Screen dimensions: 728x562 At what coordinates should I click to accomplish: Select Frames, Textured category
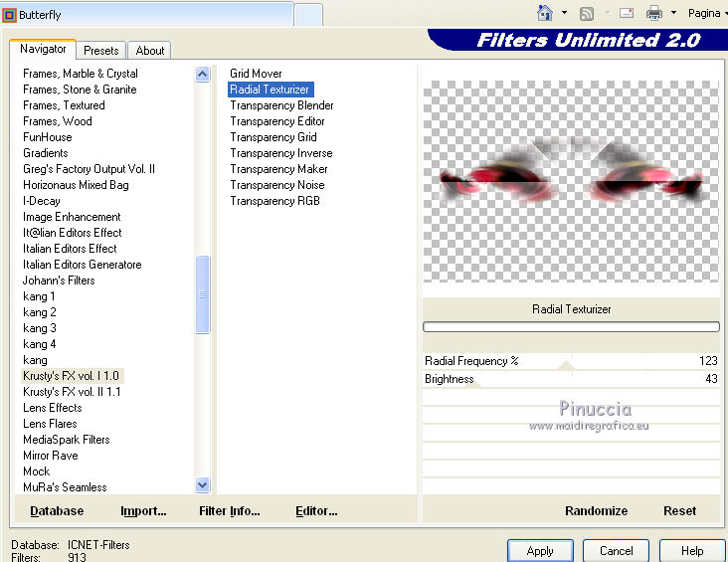tap(64, 105)
